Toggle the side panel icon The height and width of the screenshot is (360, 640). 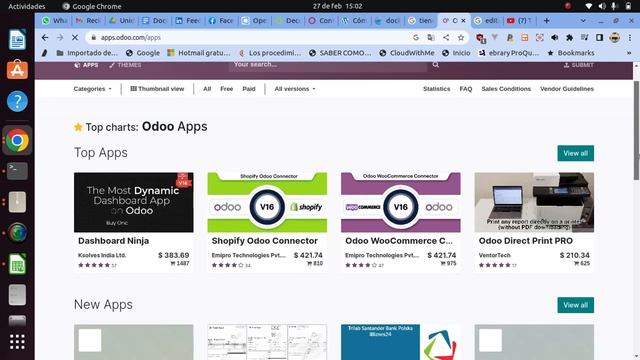pyautogui.click(x=599, y=38)
